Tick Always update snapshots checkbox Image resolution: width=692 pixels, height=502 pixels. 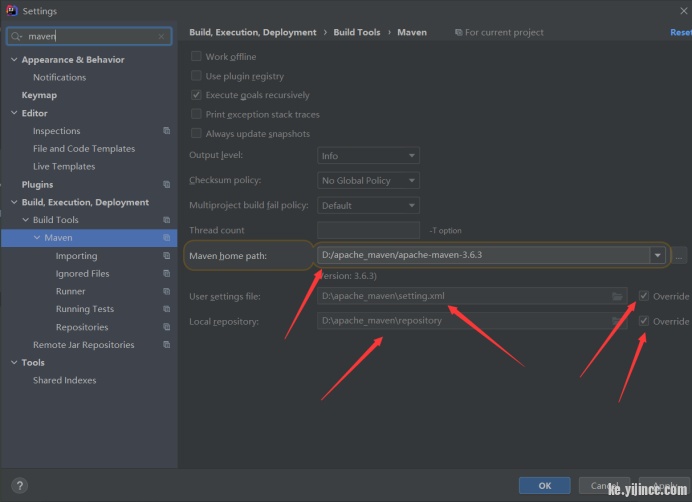coord(196,133)
